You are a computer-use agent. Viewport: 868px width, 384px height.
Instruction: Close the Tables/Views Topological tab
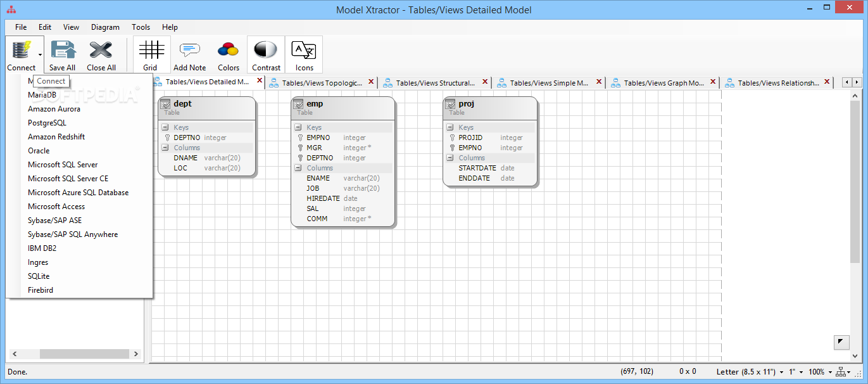pos(371,82)
